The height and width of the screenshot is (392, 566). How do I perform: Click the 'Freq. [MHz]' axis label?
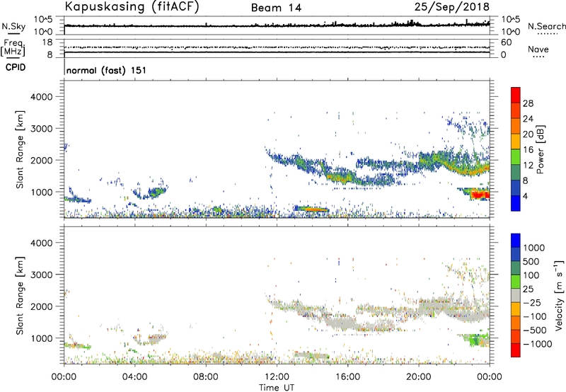[x=13, y=47]
